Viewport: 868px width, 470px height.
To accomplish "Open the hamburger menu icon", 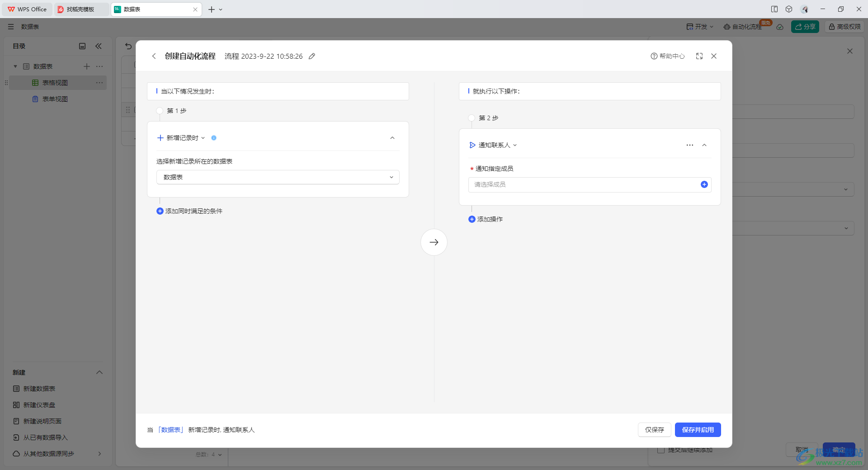I will tap(11, 27).
